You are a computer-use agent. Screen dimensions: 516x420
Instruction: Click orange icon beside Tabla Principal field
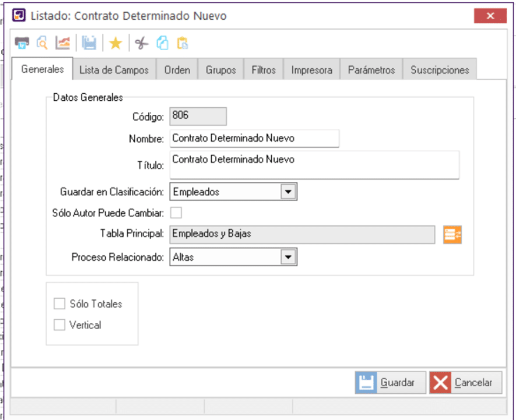pos(452,235)
